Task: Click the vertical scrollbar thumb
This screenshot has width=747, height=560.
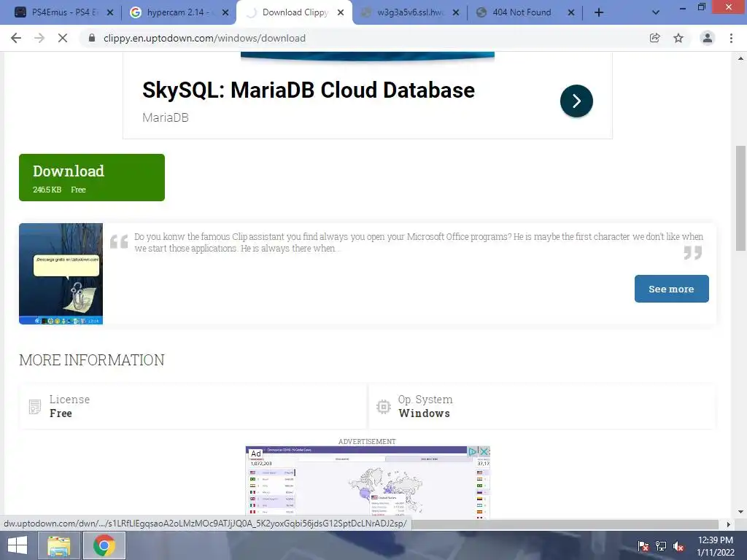Action: (740, 198)
